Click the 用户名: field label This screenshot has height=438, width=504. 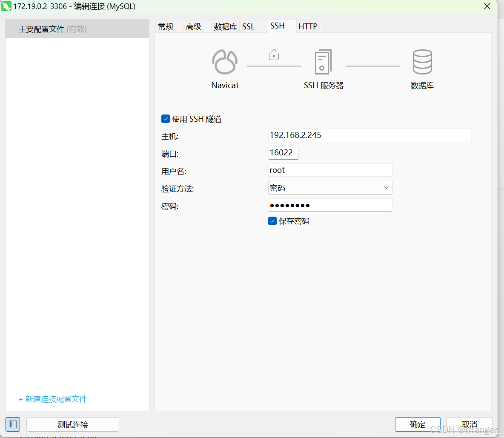[x=174, y=172]
